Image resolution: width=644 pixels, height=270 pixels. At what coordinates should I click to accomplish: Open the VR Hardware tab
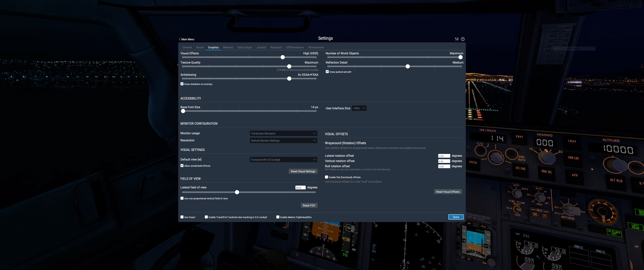tap(316, 47)
